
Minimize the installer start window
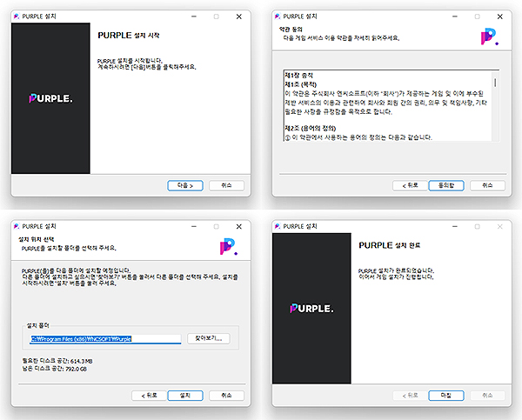(x=194, y=17)
